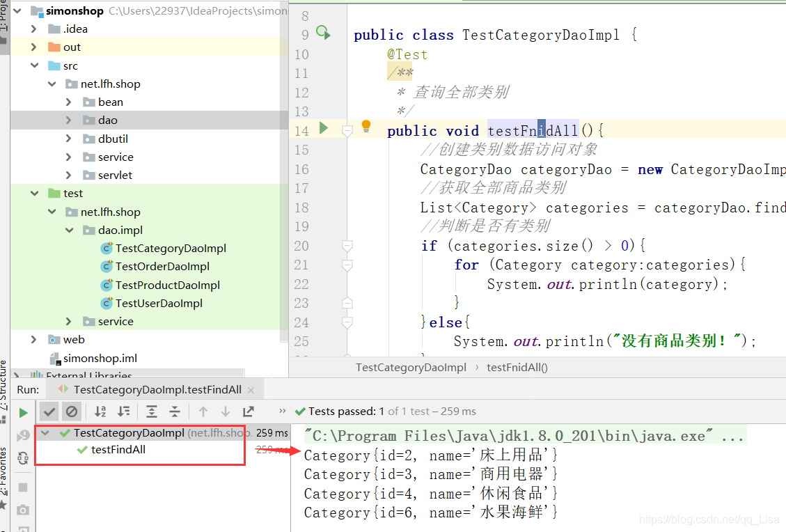Collapse TestCategoryDaoImpl test result node
This screenshot has width=786, height=532.
click(x=46, y=432)
